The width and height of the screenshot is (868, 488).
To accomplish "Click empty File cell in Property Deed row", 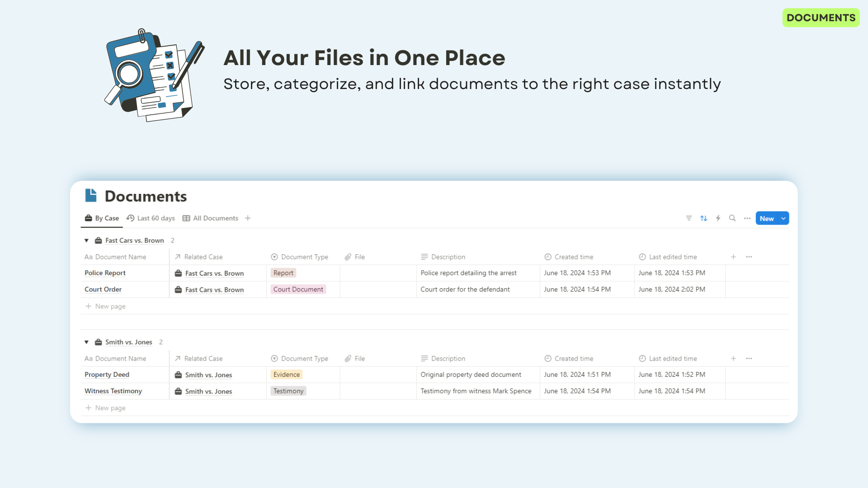I will click(378, 375).
